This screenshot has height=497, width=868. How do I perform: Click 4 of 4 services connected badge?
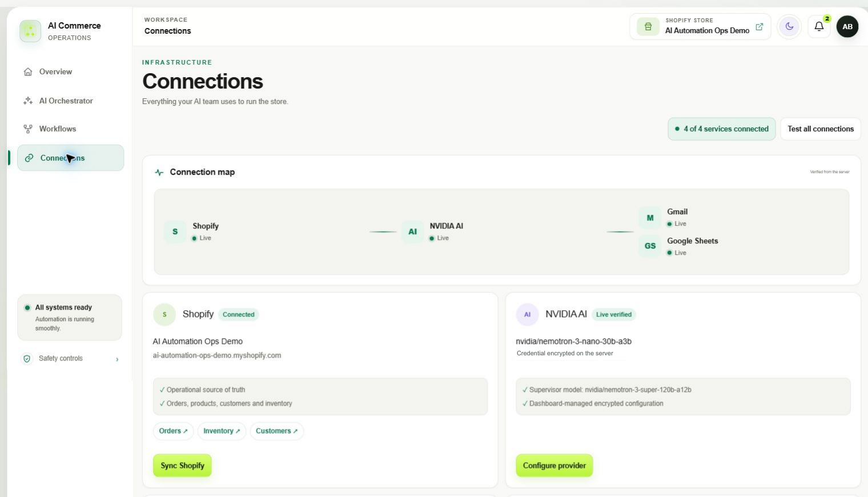(x=722, y=129)
